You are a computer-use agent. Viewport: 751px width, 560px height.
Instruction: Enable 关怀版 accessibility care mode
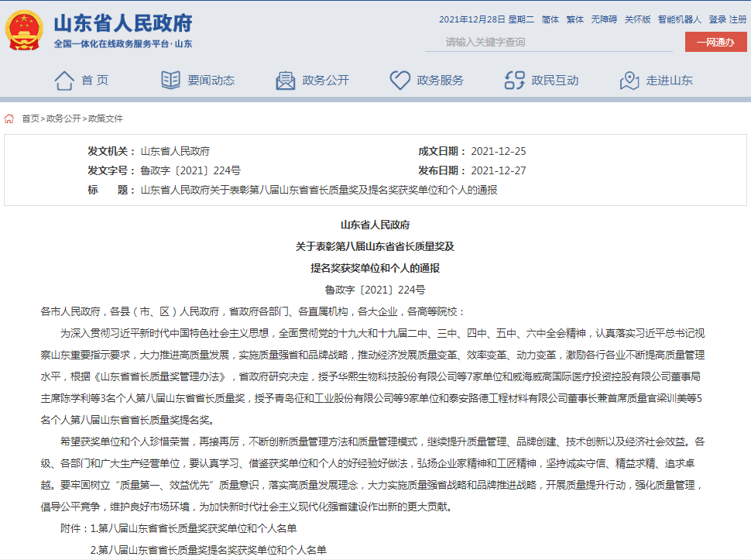[637, 19]
